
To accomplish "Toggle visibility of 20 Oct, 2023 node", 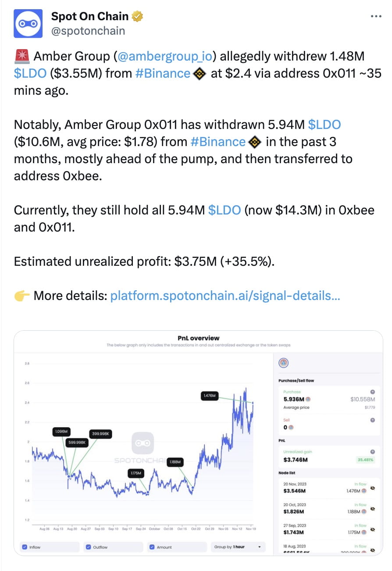I will [x=372, y=509].
